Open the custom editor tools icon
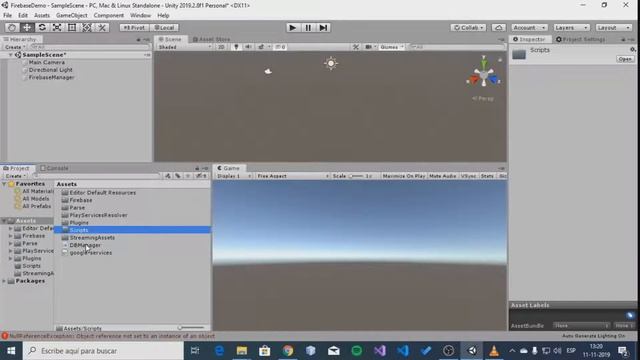This screenshot has width=640, height=360. coord(102,27)
